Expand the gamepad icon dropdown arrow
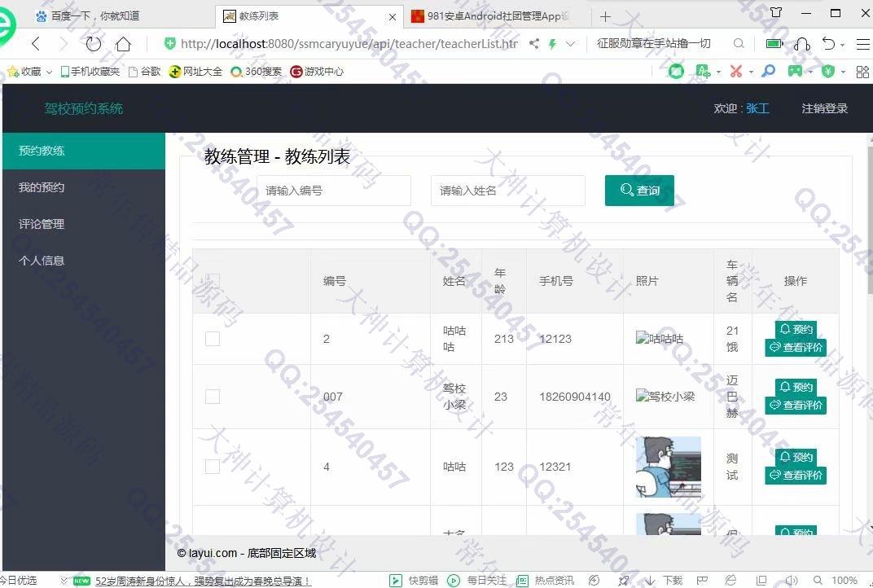 [810, 72]
